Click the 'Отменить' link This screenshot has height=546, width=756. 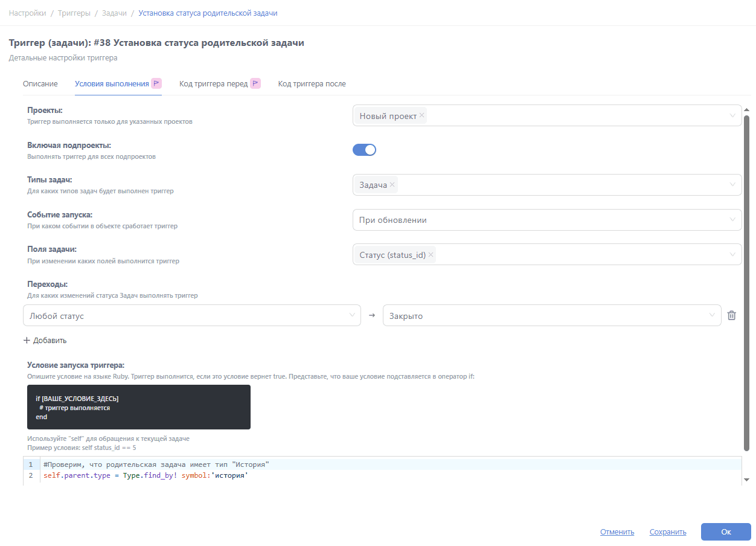(617, 532)
